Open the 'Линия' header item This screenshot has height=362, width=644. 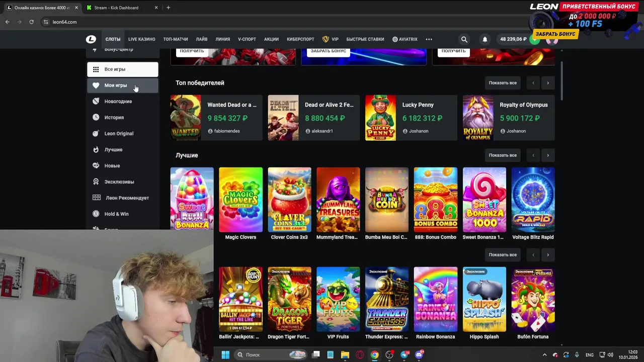(223, 39)
